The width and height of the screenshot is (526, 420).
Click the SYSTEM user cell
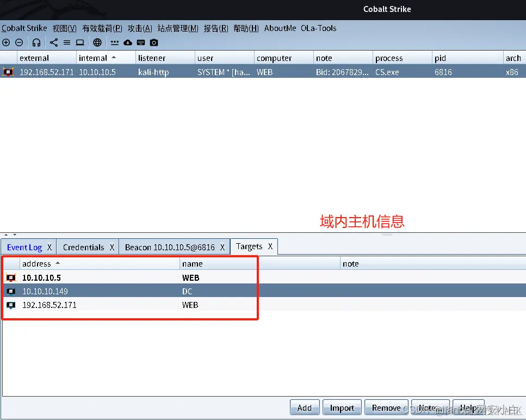tap(224, 72)
